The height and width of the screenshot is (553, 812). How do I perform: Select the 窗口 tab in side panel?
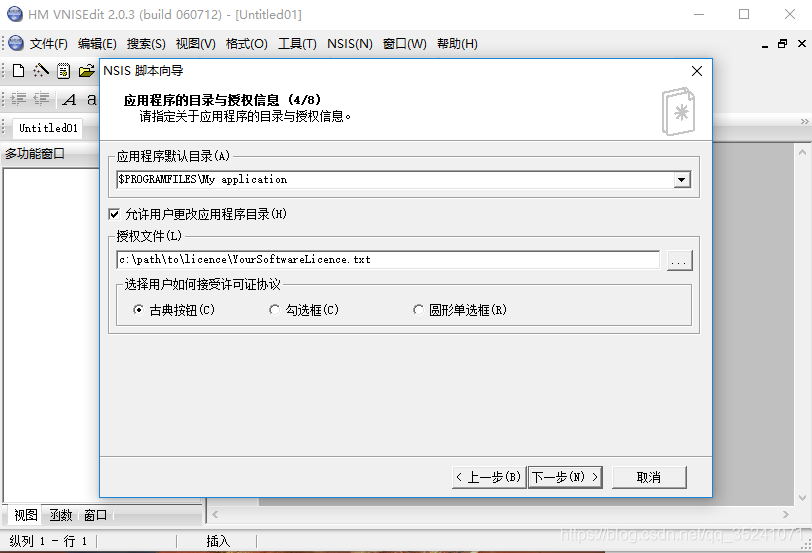pos(95,515)
